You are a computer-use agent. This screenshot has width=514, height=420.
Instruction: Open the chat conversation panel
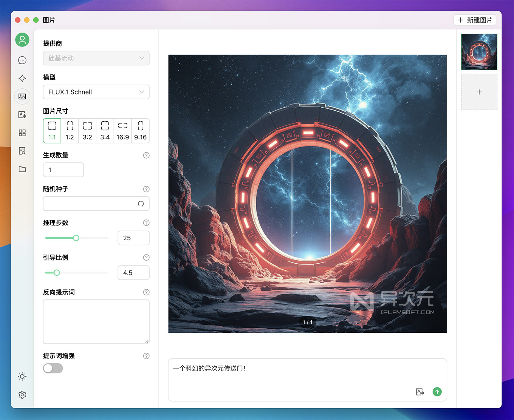[22, 60]
